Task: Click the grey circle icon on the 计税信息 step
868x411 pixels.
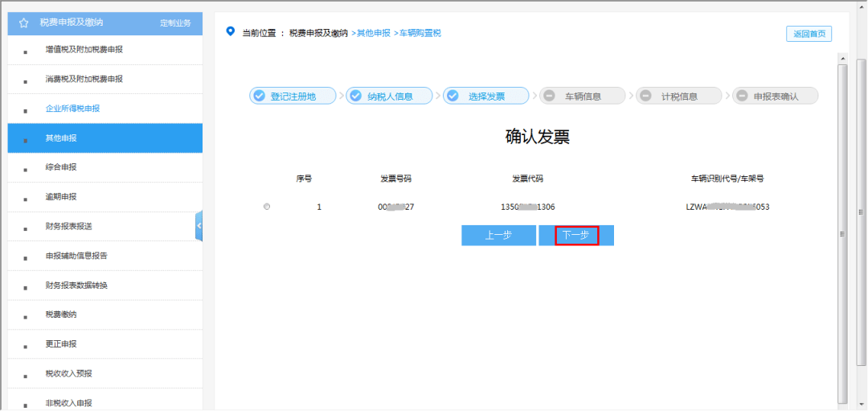Action: 645,96
